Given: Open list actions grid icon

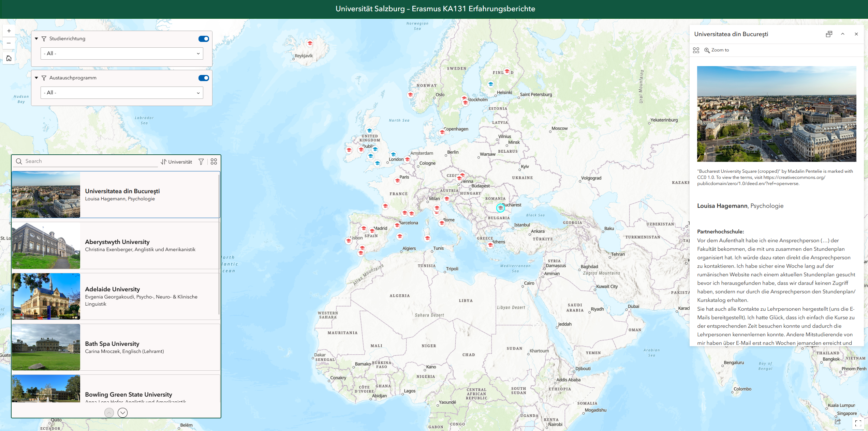Looking at the screenshot, I should click(x=214, y=161).
